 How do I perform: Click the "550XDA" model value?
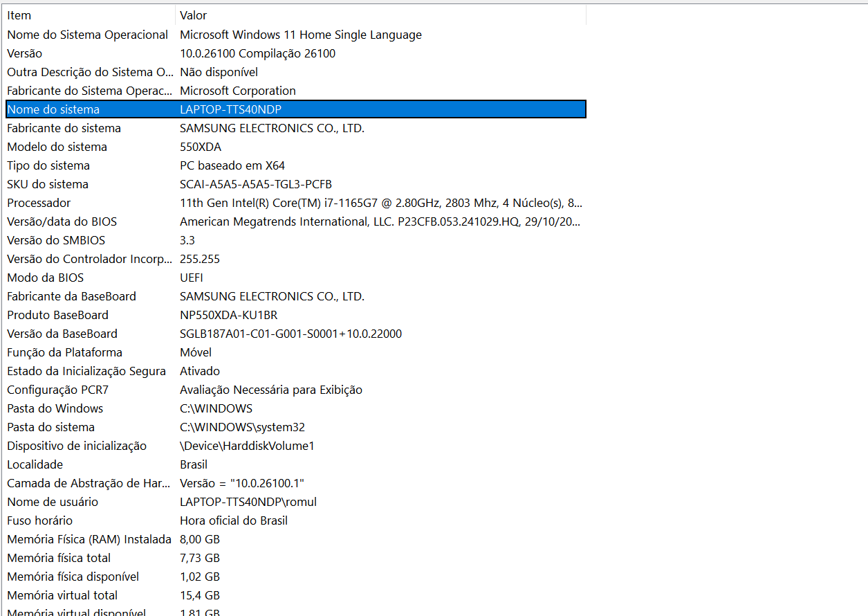[201, 147]
